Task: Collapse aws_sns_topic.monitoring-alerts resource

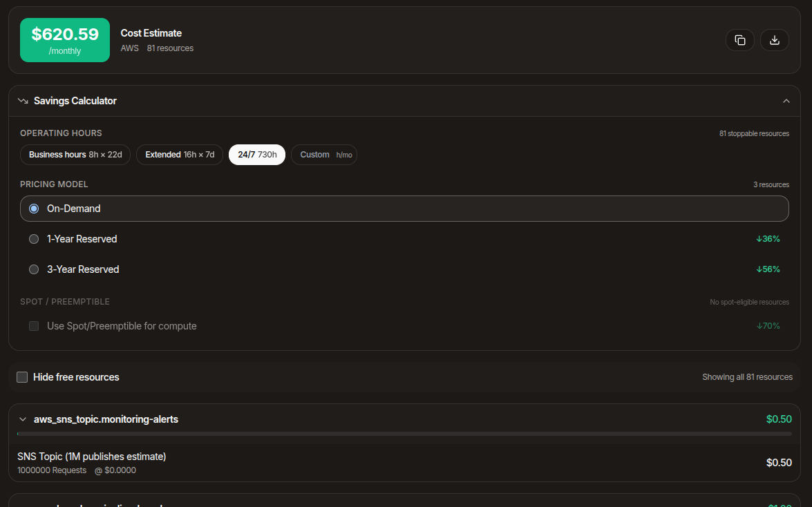Action: [23, 419]
